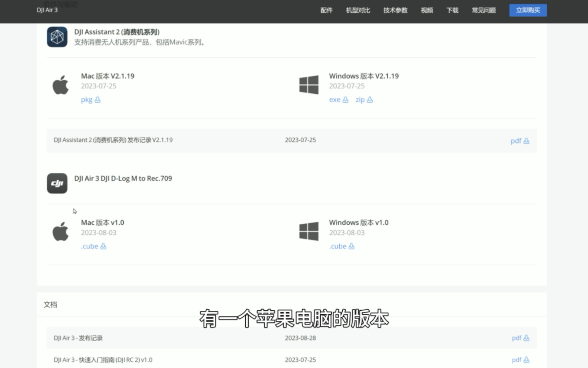588x368 pixels.
Task: Open the 常见问题 nav item
Action: (484, 10)
